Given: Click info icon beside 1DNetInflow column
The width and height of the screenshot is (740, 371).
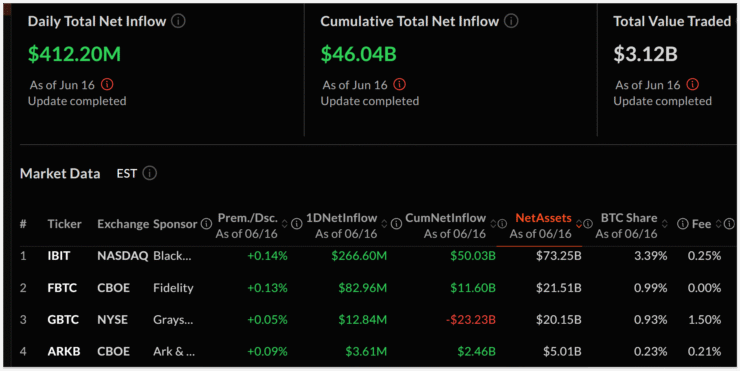Looking at the screenshot, I should (x=396, y=224).
